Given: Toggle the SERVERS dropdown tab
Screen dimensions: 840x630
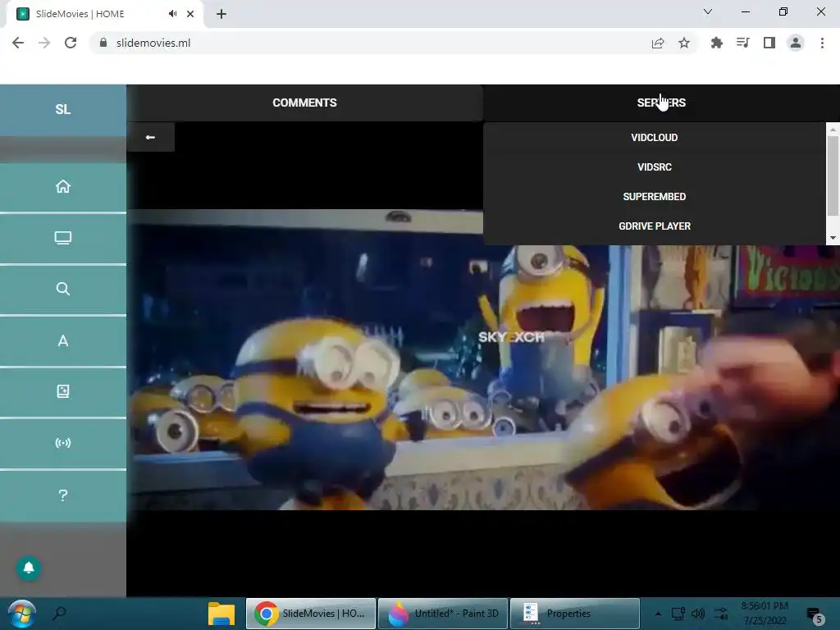Looking at the screenshot, I should pos(661,103).
